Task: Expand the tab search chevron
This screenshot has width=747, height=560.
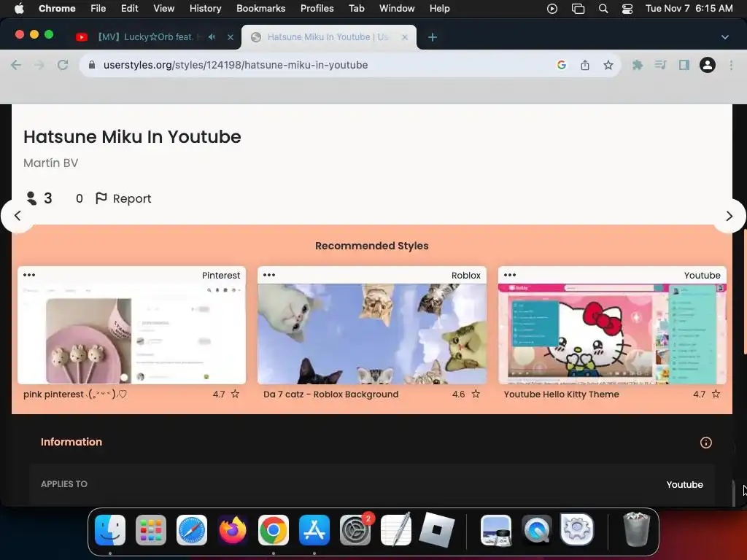Action: 724,37
